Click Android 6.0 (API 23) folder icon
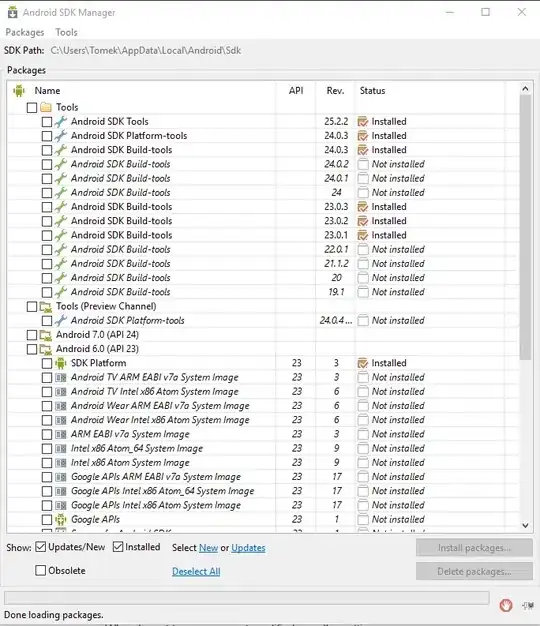The image size is (540, 626). 46,349
